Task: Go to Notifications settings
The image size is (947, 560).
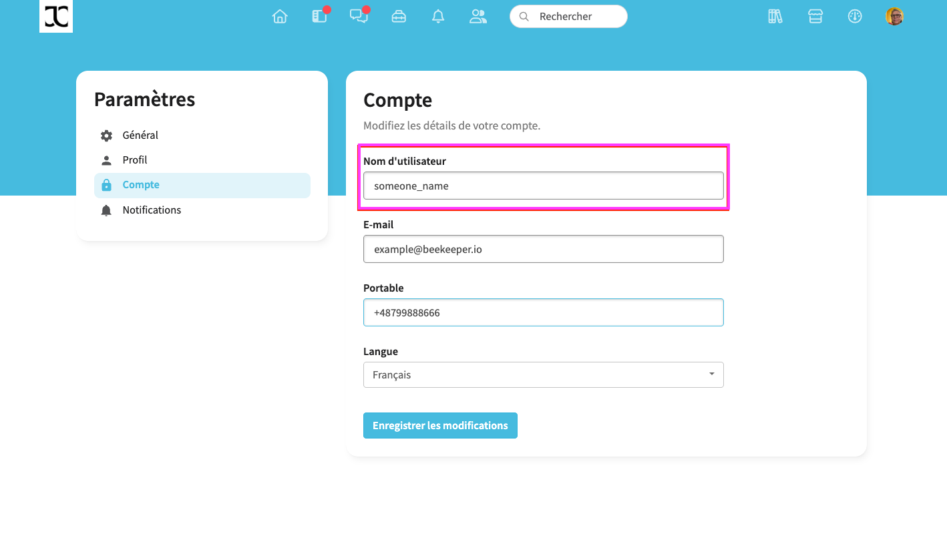Action: 202,210
